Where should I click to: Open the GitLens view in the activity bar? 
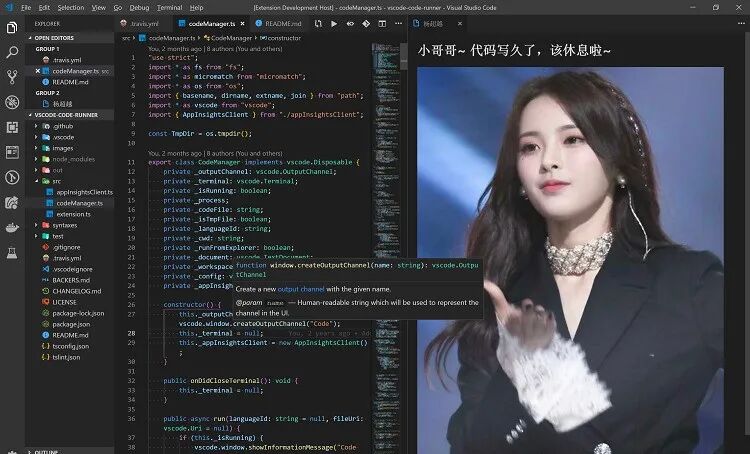12,177
